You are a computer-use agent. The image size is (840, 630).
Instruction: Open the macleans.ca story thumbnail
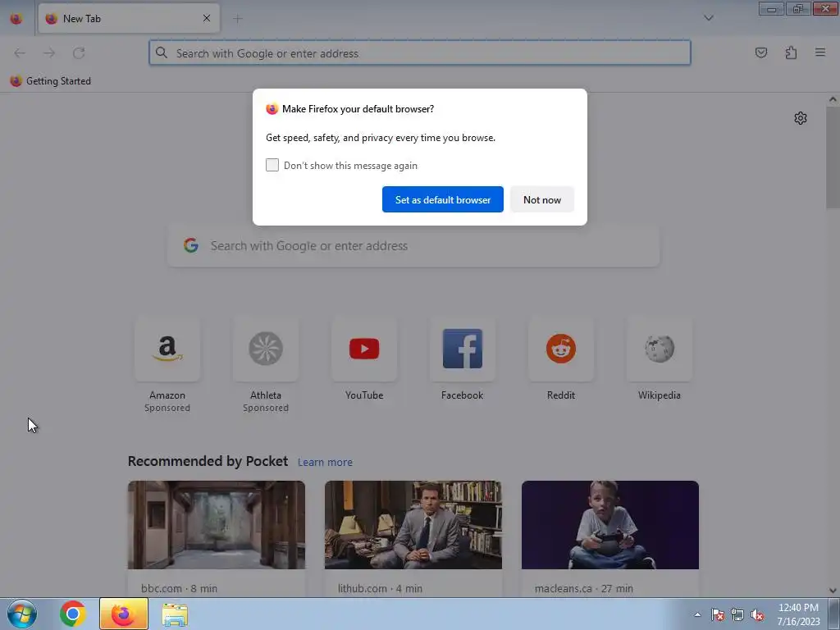pyautogui.click(x=610, y=525)
